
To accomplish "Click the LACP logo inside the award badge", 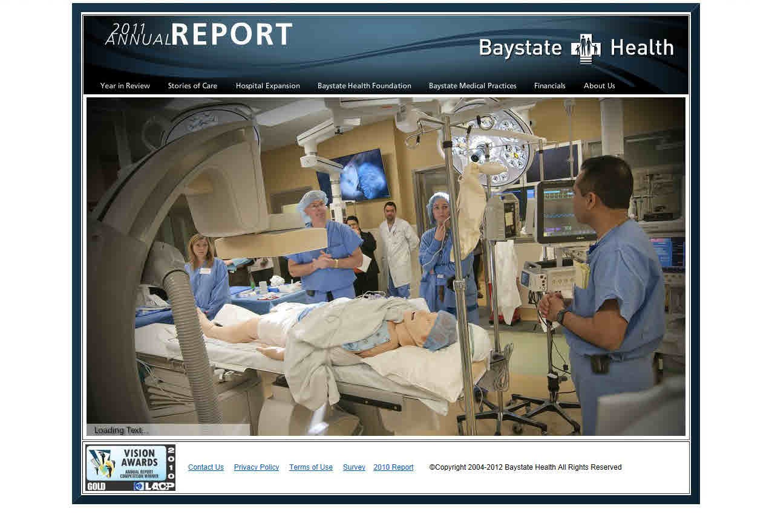I will tap(154, 486).
